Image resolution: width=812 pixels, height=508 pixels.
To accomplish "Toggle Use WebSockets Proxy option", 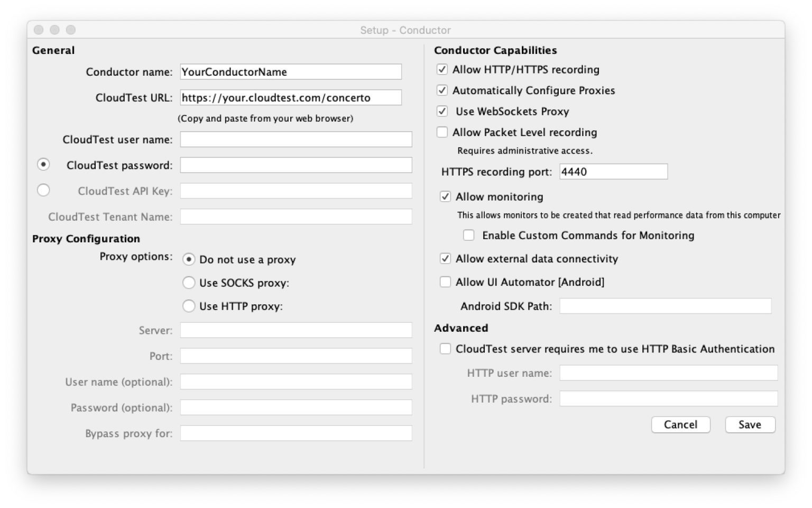I will [442, 111].
